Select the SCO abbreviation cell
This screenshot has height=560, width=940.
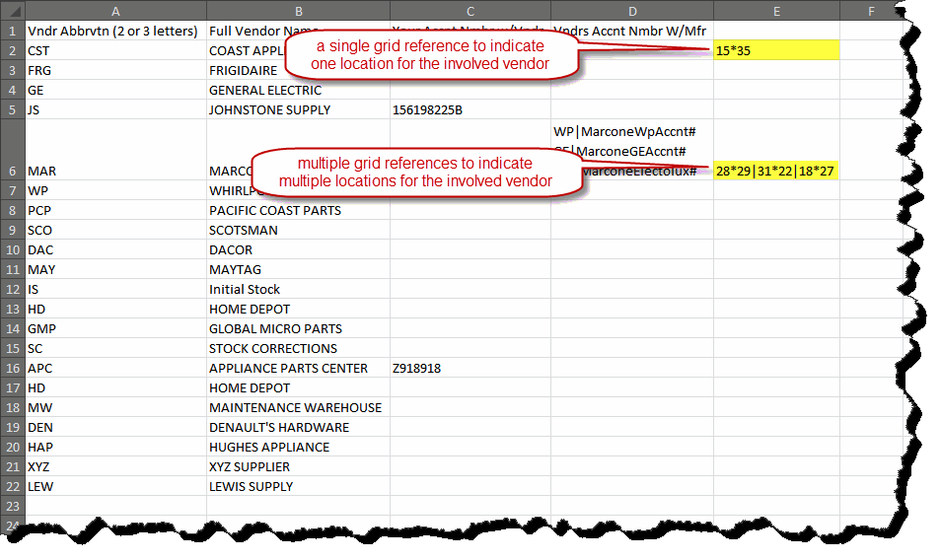(115, 230)
